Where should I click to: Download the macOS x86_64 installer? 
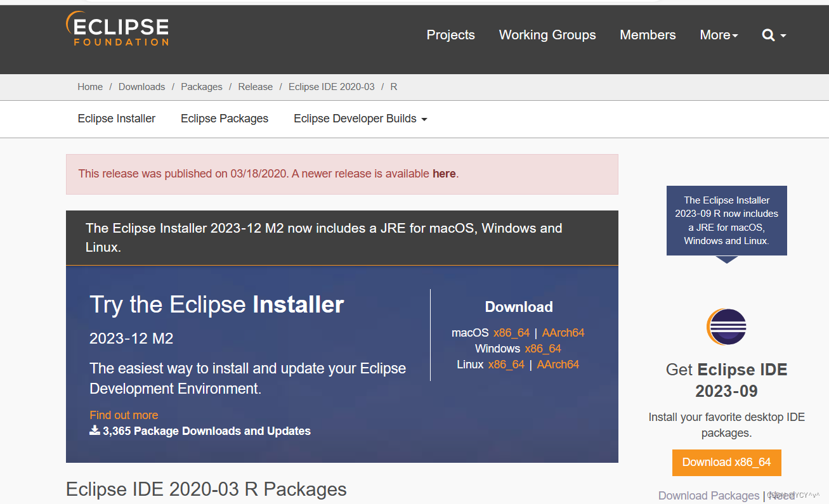(x=511, y=332)
